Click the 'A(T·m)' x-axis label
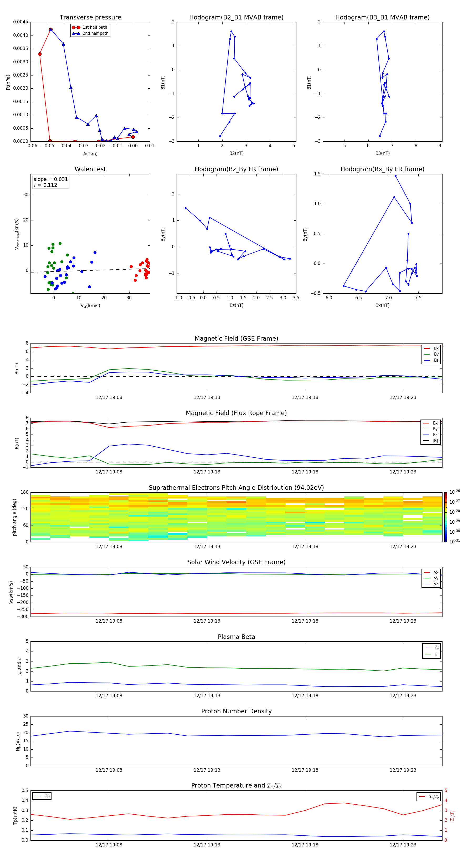Image resolution: width=473 pixels, height=868 pixels. [x=90, y=154]
